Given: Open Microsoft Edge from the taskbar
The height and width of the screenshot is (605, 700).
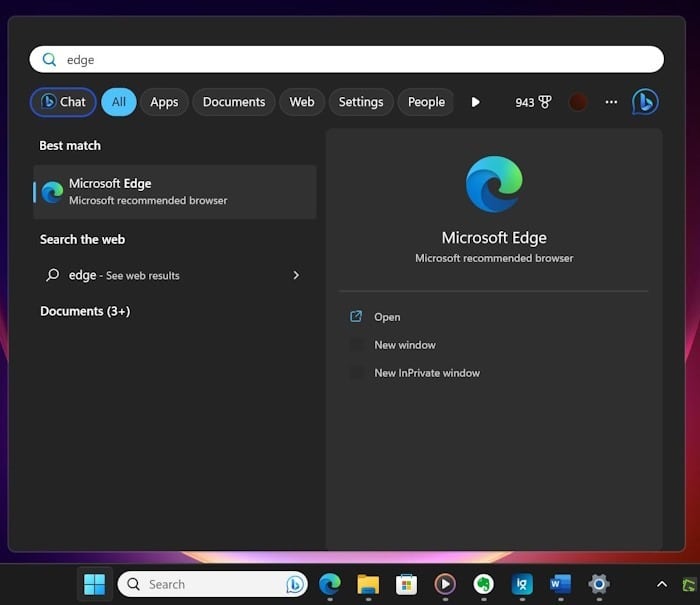Looking at the screenshot, I should (330, 584).
